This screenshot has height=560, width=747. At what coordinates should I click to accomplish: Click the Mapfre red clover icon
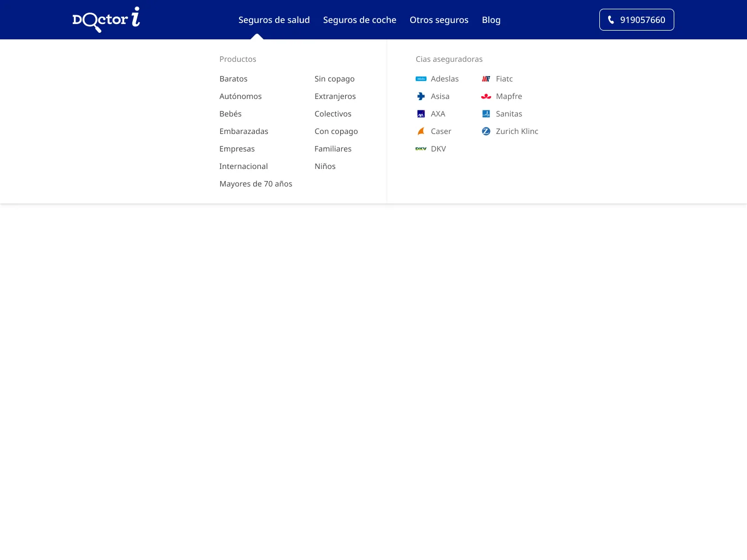click(486, 96)
